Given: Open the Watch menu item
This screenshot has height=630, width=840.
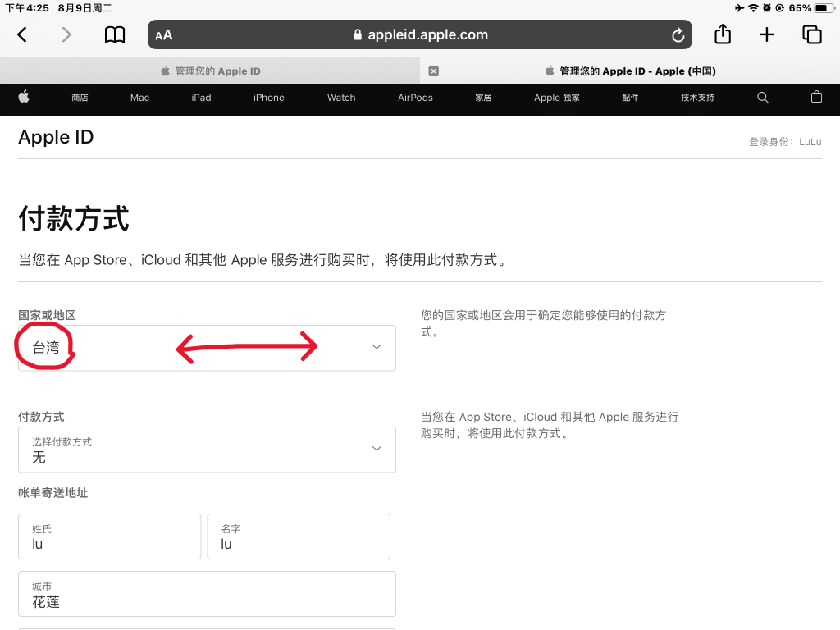Looking at the screenshot, I should coord(341,98).
